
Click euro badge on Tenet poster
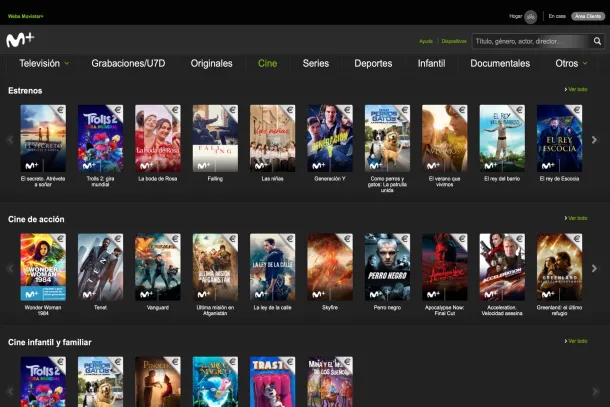coord(117,240)
